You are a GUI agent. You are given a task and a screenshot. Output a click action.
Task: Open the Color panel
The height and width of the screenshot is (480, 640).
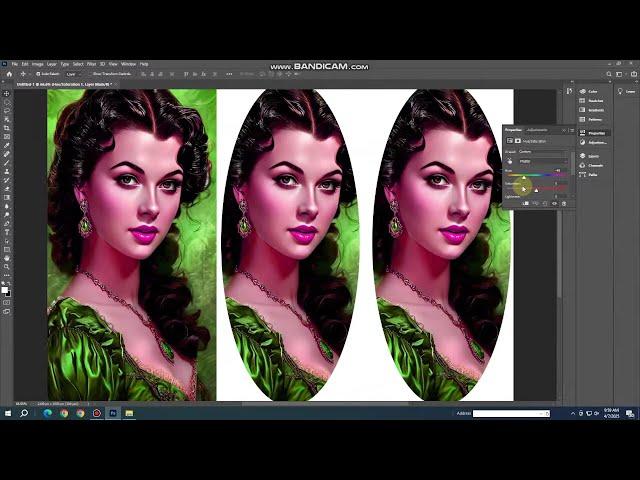pyautogui.click(x=589, y=91)
